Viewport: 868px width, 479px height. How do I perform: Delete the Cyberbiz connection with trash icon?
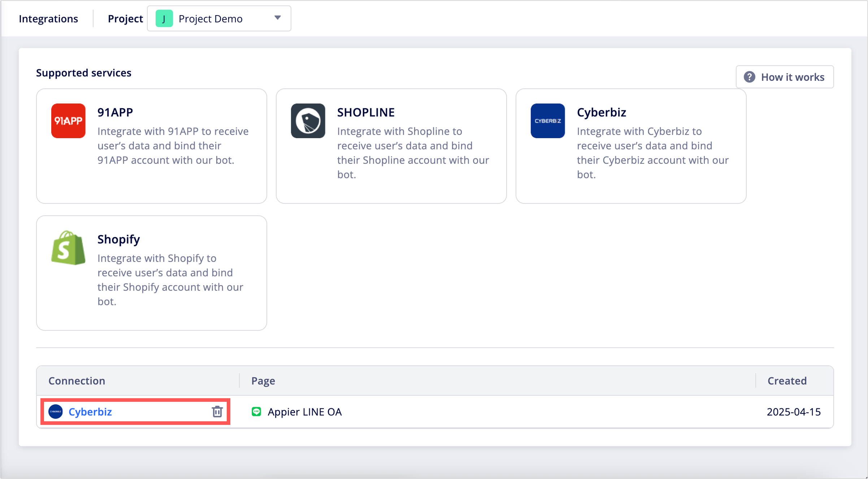[217, 412]
